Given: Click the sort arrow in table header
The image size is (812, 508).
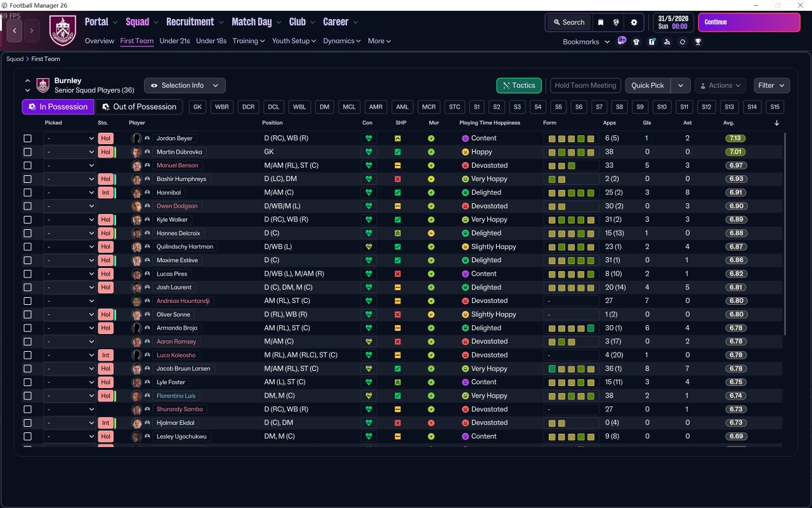Looking at the screenshot, I should click(x=776, y=123).
